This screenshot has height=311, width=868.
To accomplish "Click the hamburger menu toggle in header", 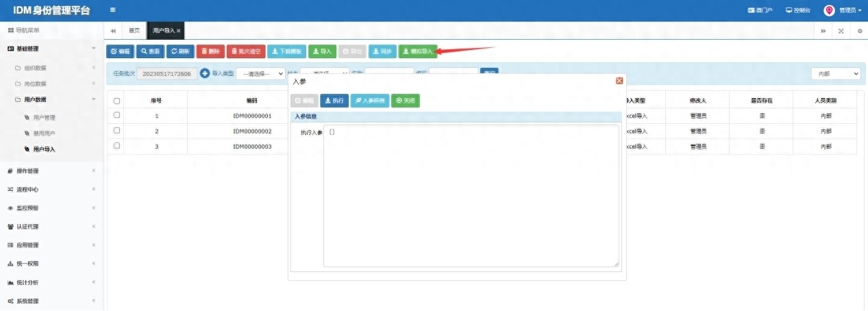I will coord(112,10).
